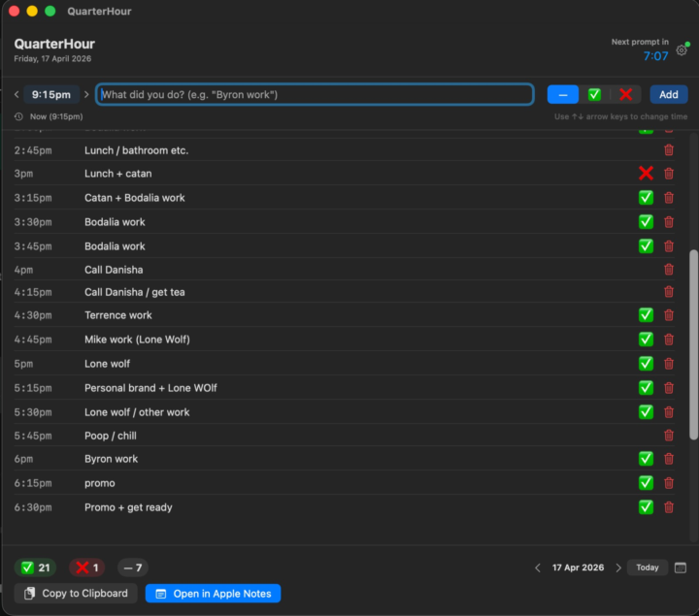The width and height of the screenshot is (699, 616).
Task: Filter by green check count 21
Action: 35,567
